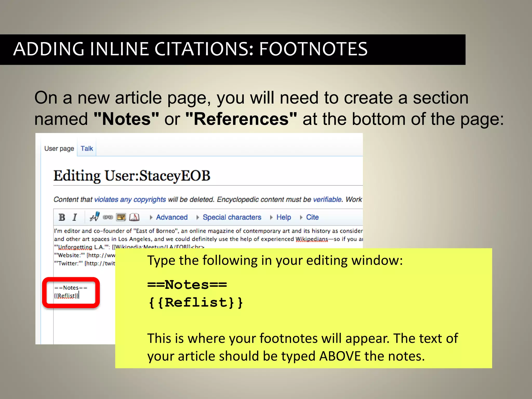Switch to the Talk tab

(87, 149)
